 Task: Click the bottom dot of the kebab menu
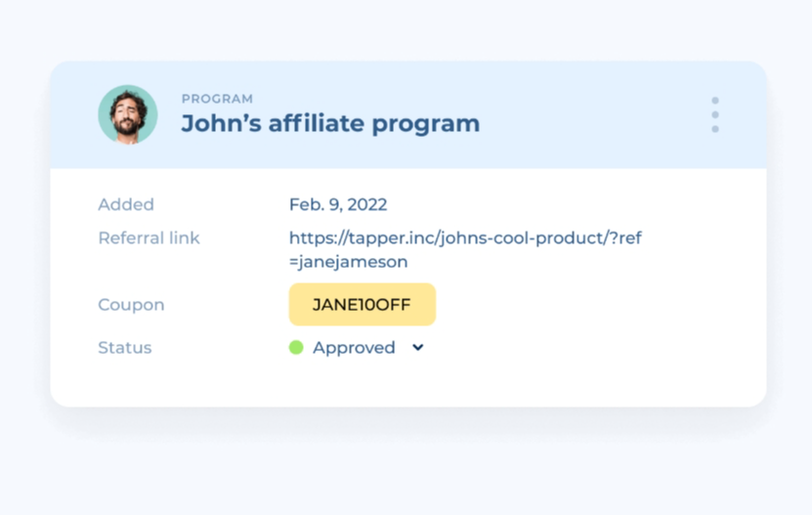coord(715,129)
